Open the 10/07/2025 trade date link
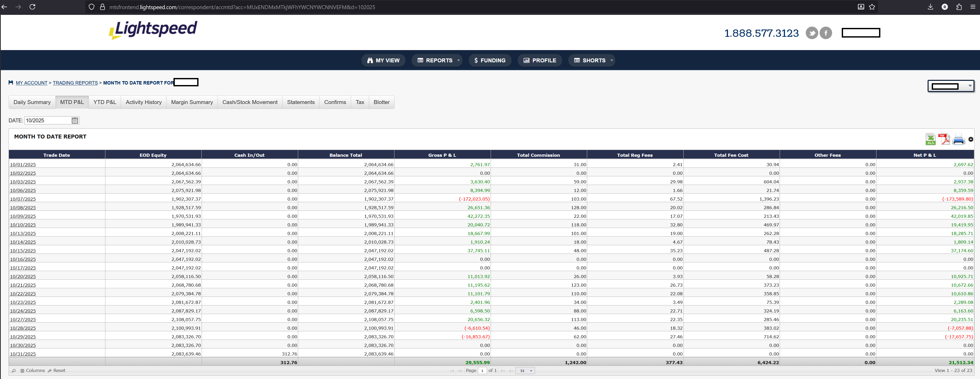Screen dimensions: 980x379 pos(23,199)
